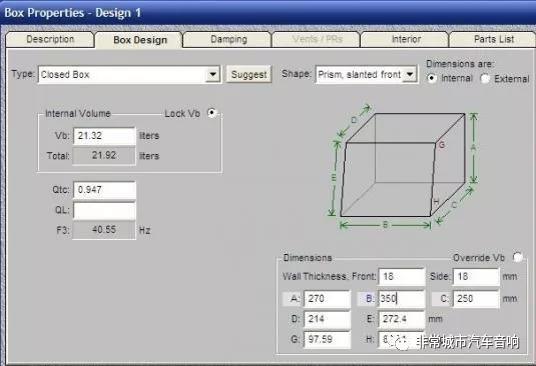
Task: Open the Damping tab
Action: [x=228, y=39]
